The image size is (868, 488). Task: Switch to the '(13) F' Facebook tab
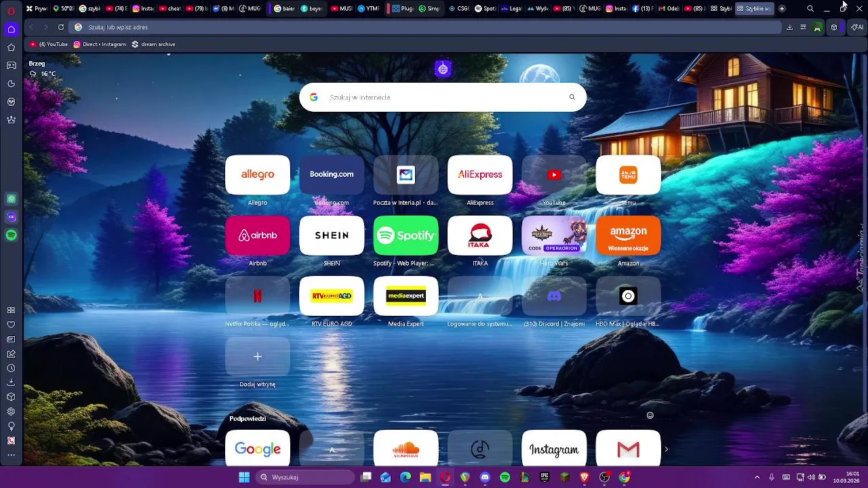(x=644, y=9)
